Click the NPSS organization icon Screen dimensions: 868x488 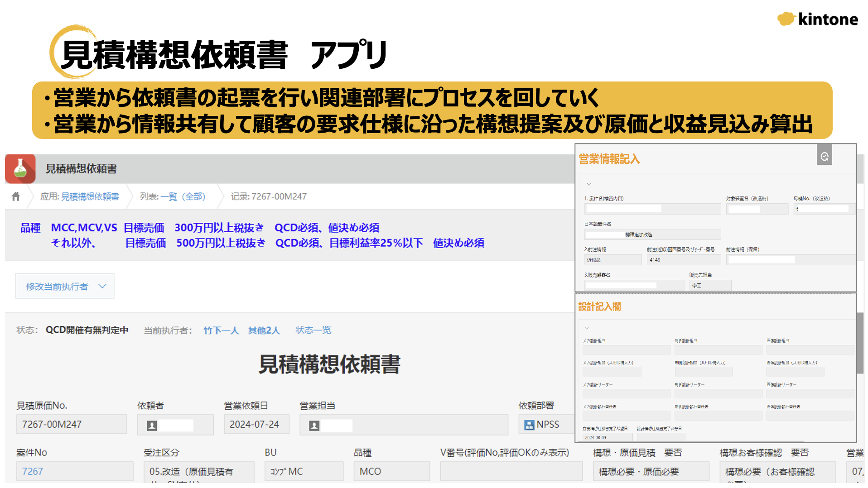[x=529, y=425]
